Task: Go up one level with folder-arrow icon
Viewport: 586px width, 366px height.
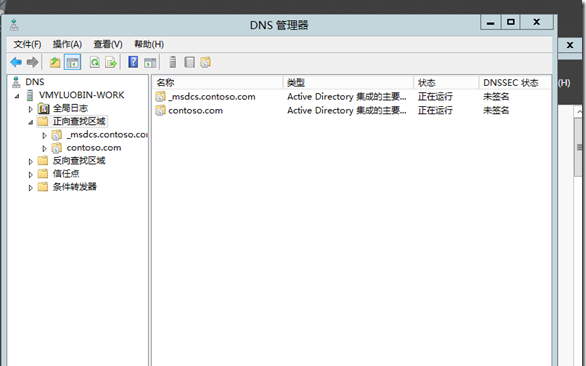Action: point(55,62)
